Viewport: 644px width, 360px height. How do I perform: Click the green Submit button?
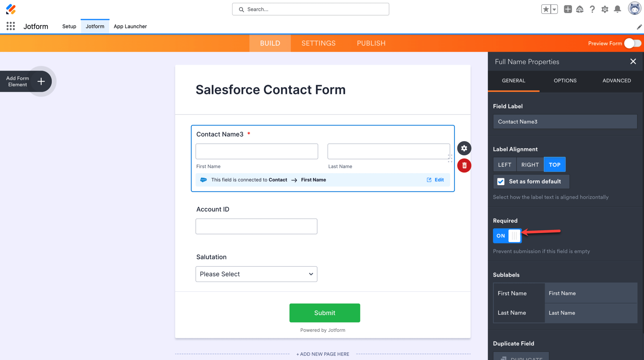pyautogui.click(x=325, y=313)
